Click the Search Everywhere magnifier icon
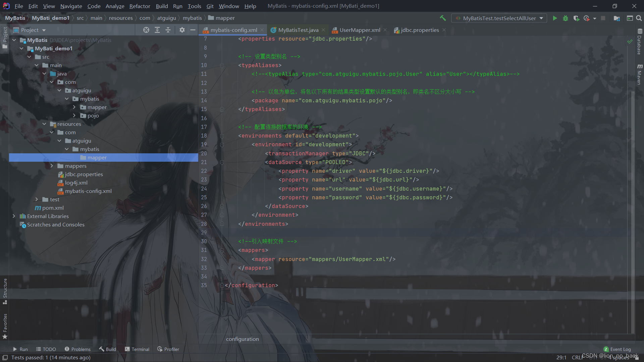This screenshot has width=644, height=362. 639,18
